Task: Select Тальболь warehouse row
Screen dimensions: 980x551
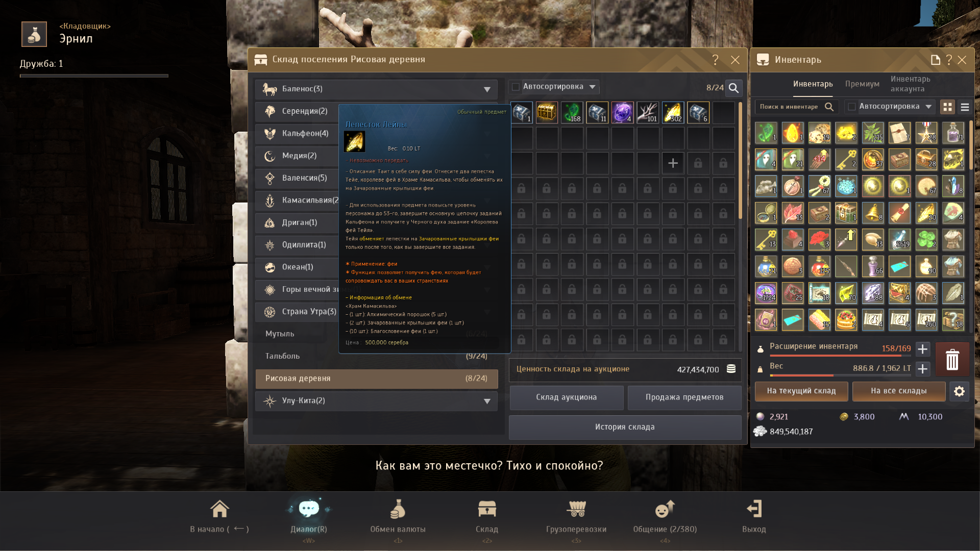Action: click(x=376, y=356)
